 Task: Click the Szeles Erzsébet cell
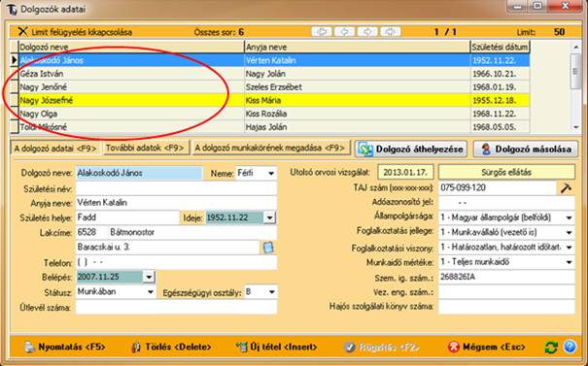[x=357, y=87]
